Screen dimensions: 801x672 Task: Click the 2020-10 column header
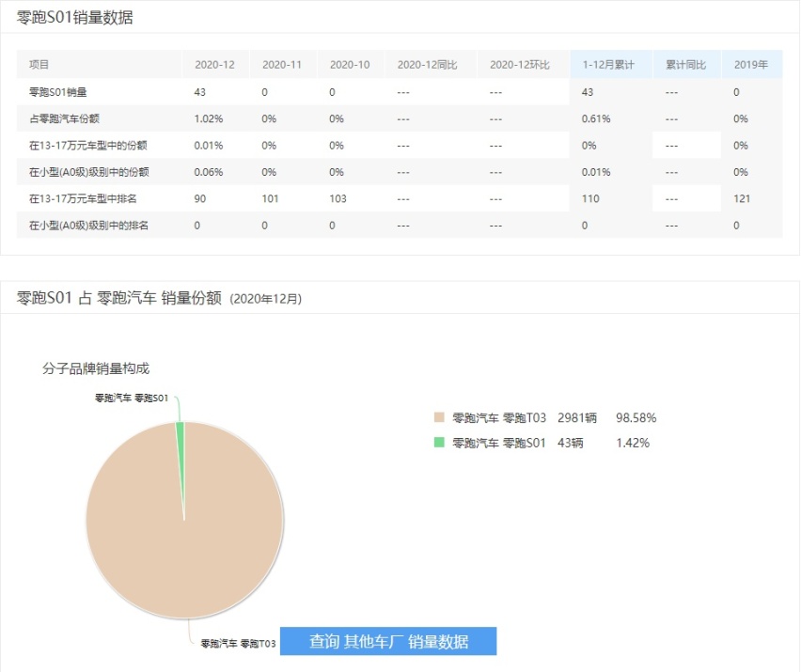(x=350, y=65)
